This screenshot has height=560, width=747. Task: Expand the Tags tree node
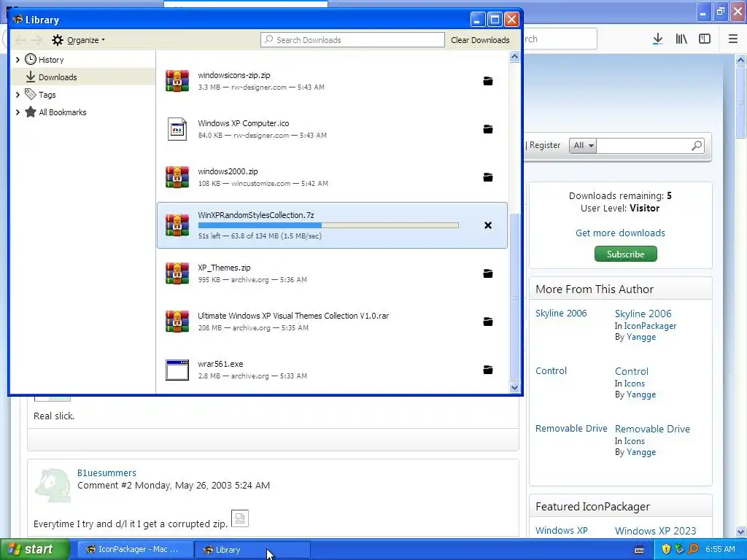point(18,95)
